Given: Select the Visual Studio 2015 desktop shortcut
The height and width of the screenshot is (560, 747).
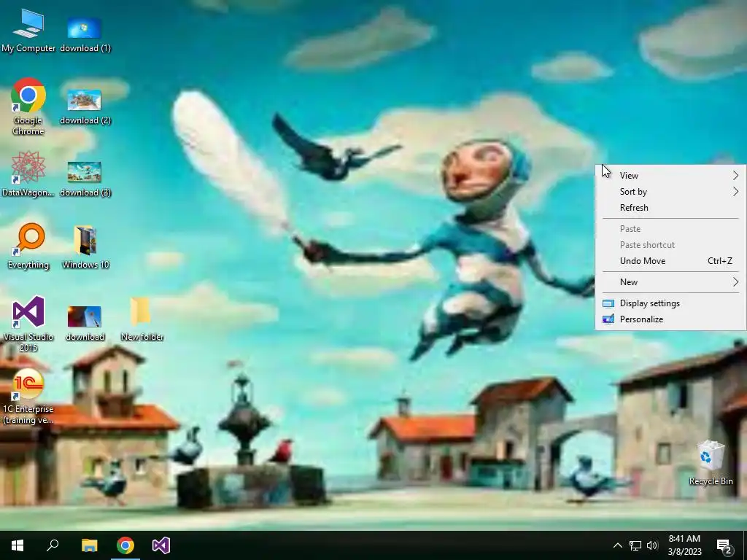Looking at the screenshot, I should [28, 324].
